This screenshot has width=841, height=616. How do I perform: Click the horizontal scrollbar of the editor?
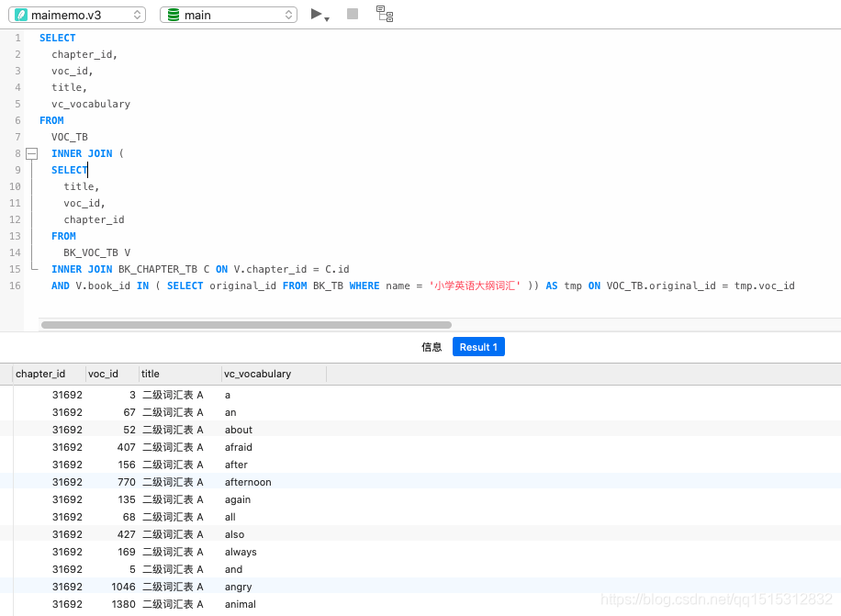click(x=246, y=325)
